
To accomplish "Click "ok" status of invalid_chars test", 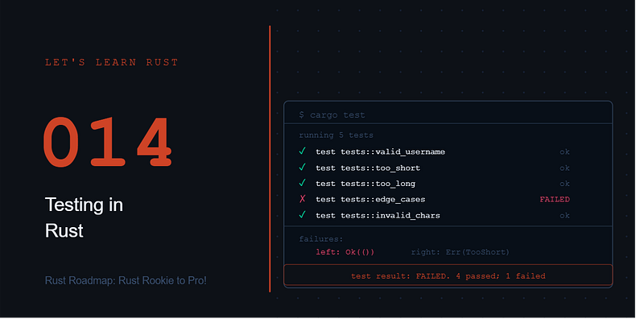I will coord(565,216).
